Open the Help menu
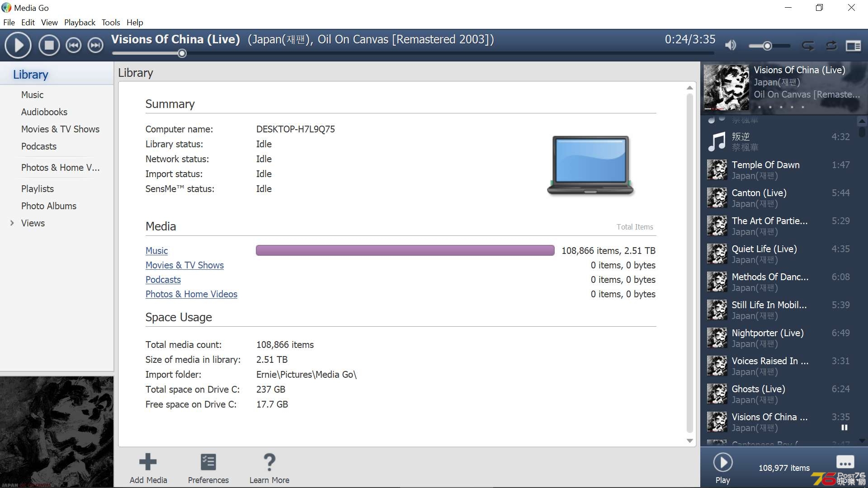 [135, 23]
